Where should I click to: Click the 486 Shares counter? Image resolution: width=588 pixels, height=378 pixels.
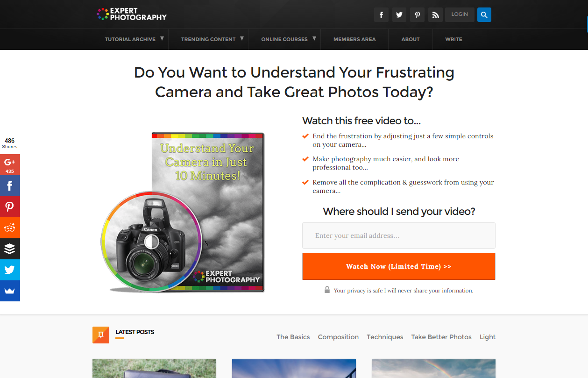(x=9, y=143)
